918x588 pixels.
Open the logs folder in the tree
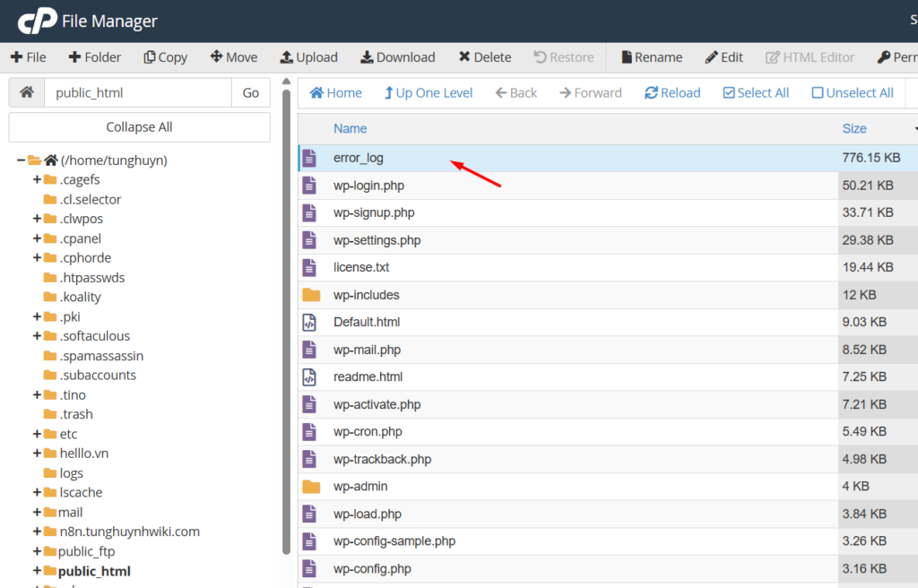coord(64,472)
